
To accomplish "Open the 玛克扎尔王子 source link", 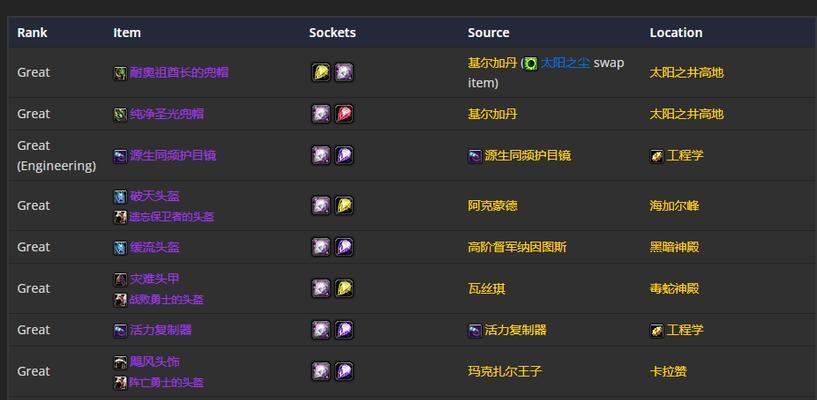I will [504, 371].
